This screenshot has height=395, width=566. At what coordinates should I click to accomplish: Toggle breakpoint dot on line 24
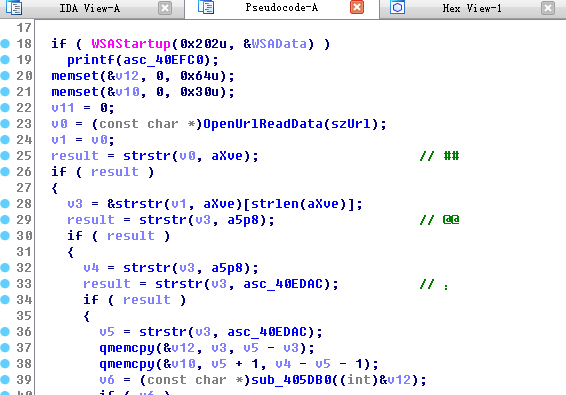(5, 139)
